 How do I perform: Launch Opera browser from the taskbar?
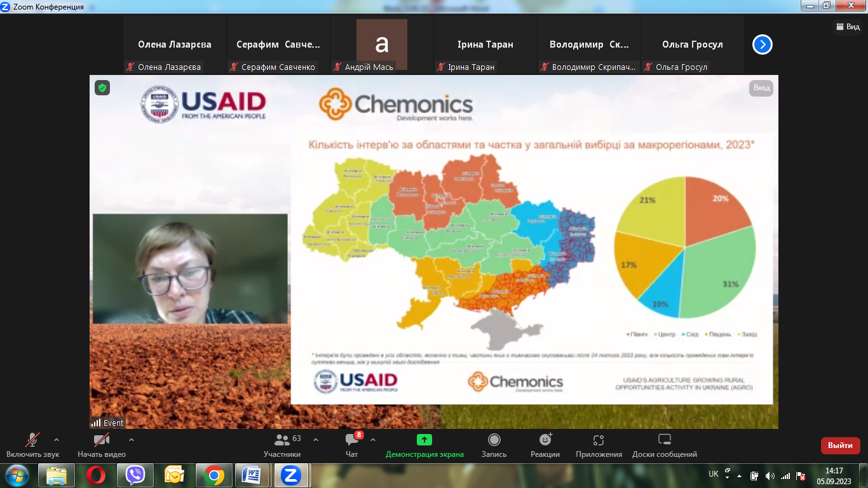96,475
